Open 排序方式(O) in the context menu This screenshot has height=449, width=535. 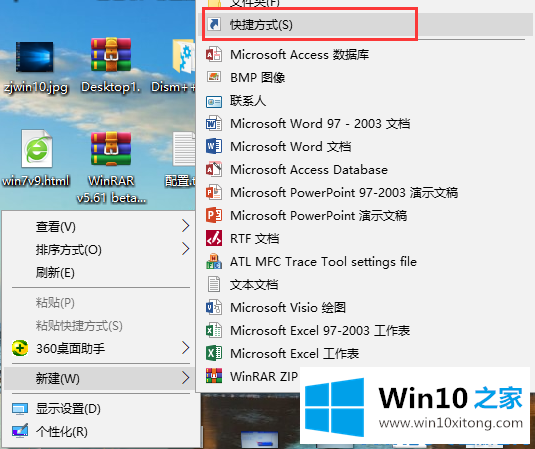[69, 250]
